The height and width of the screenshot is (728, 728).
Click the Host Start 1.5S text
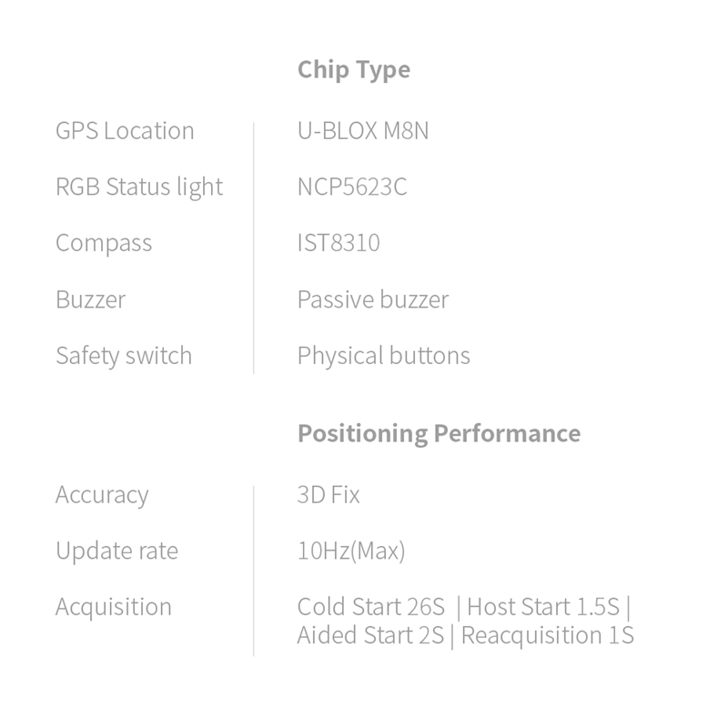542,607
